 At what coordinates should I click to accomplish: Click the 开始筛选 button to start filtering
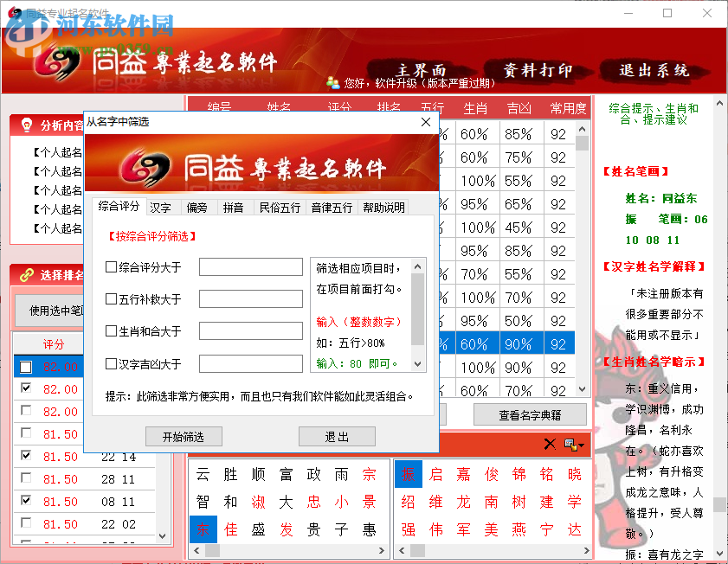point(183,436)
